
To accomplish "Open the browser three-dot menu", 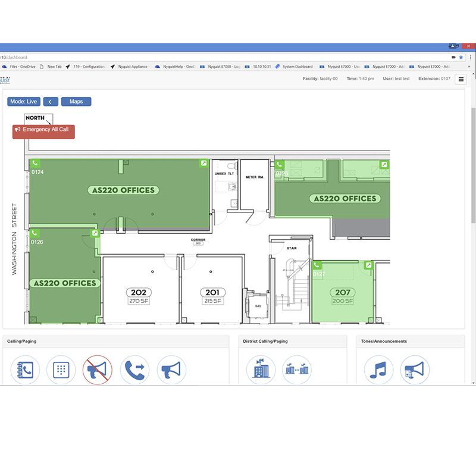I will pos(471,57).
